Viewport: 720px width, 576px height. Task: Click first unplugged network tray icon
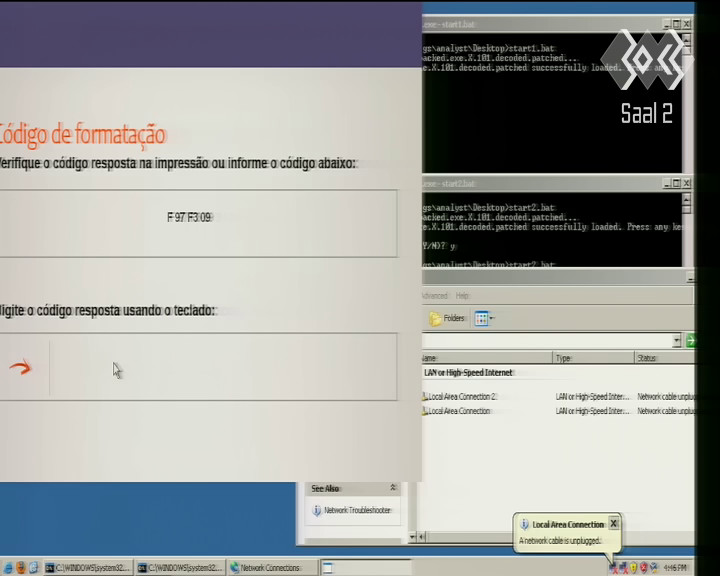click(x=613, y=568)
